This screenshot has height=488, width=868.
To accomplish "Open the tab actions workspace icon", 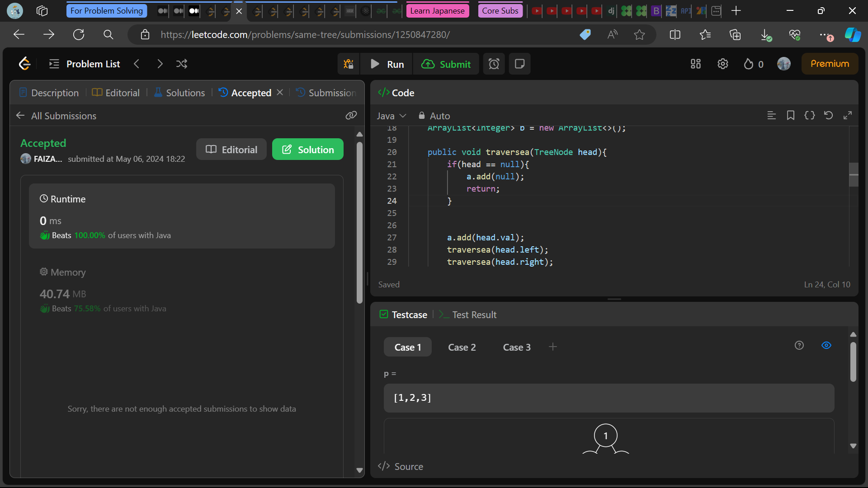I will (x=42, y=10).
